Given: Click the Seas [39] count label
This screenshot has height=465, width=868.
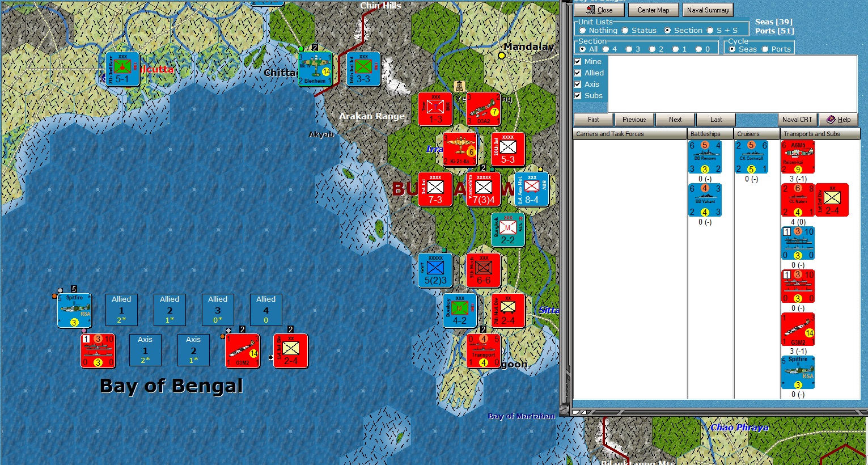Looking at the screenshot, I should (x=773, y=22).
